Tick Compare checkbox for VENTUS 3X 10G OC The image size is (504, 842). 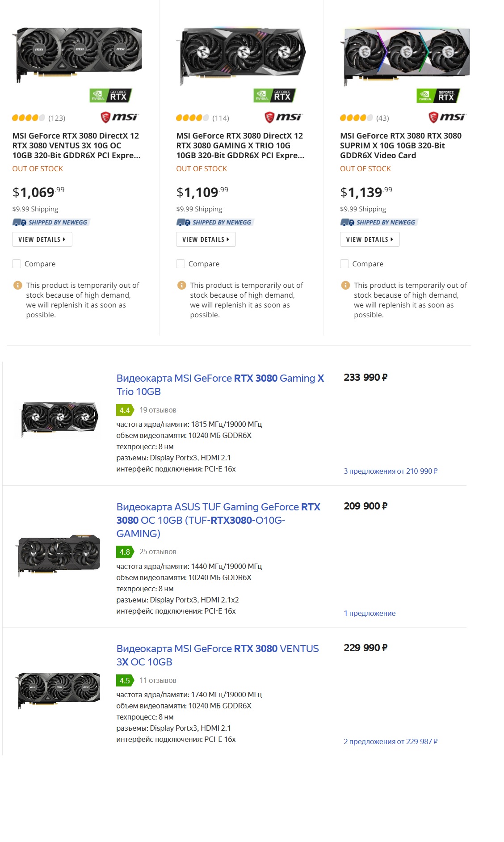click(x=17, y=264)
